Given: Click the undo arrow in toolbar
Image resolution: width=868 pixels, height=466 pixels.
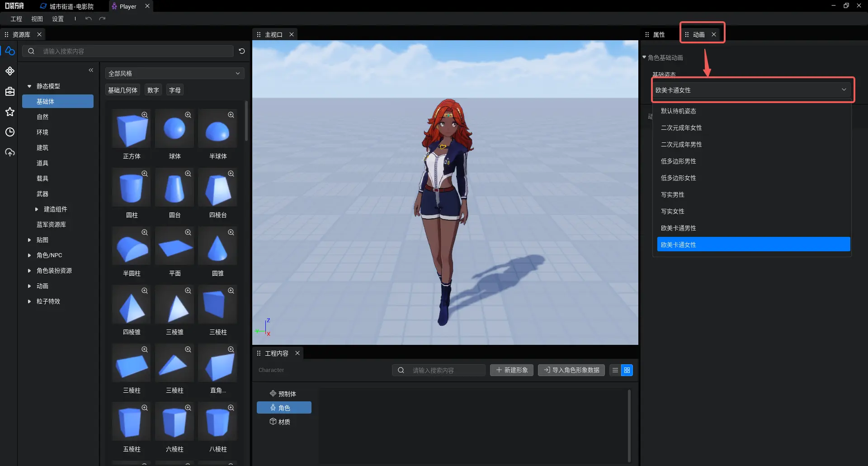Looking at the screenshot, I should [89, 19].
